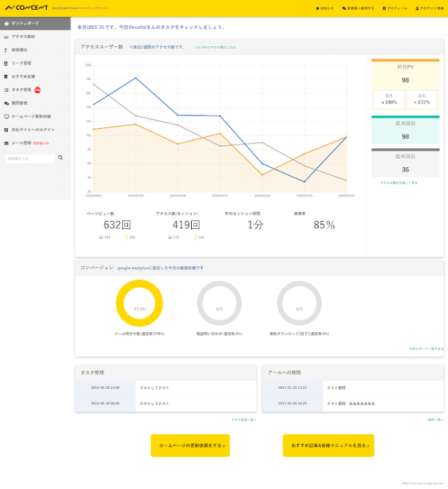The image size is (448, 489).
Task: Click the bar chart icon for アクセス解析
Action: pyautogui.click(x=6, y=37)
